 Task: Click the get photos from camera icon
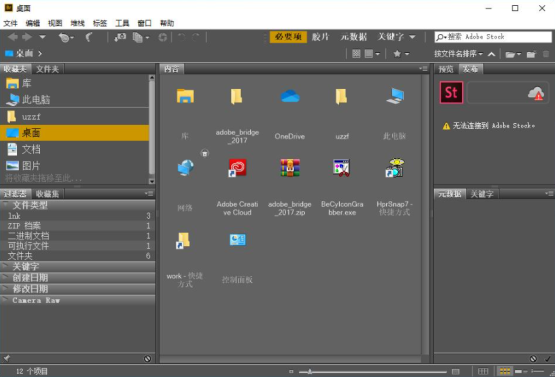coord(120,37)
